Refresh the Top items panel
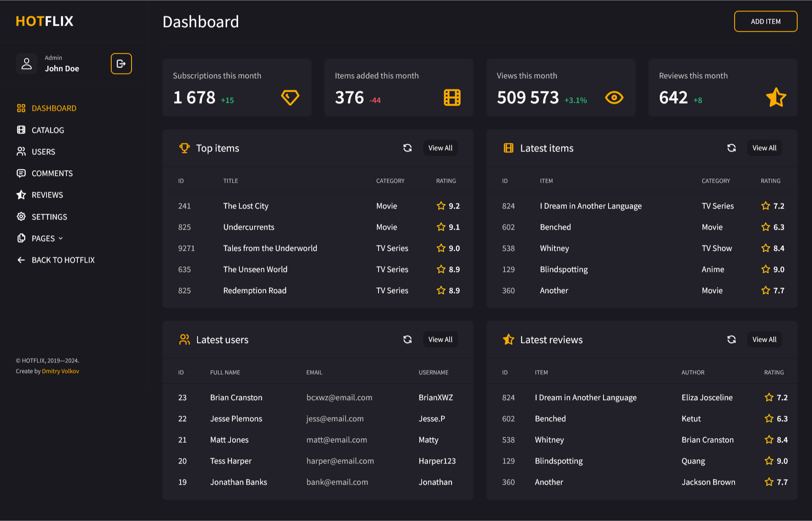The width and height of the screenshot is (812, 521). [407, 148]
